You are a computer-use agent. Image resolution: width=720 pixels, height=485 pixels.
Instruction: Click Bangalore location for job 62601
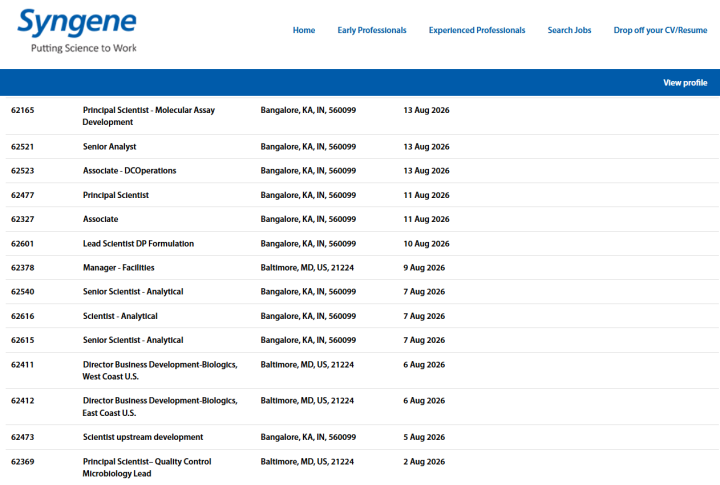tap(308, 243)
